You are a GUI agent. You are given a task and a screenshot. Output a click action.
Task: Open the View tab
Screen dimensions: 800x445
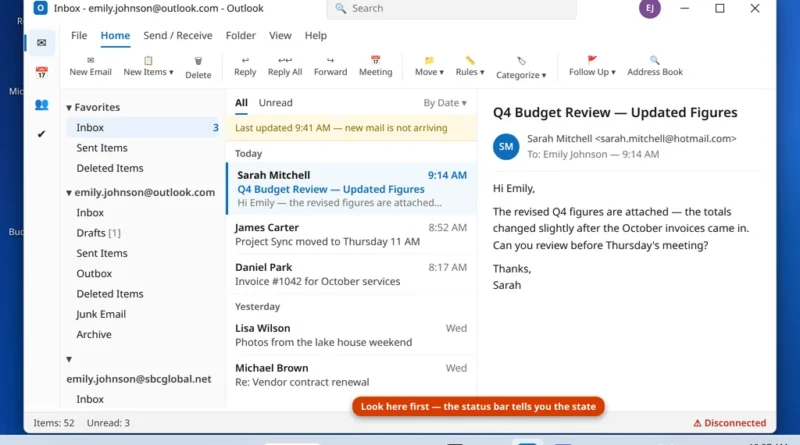tap(280, 36)
